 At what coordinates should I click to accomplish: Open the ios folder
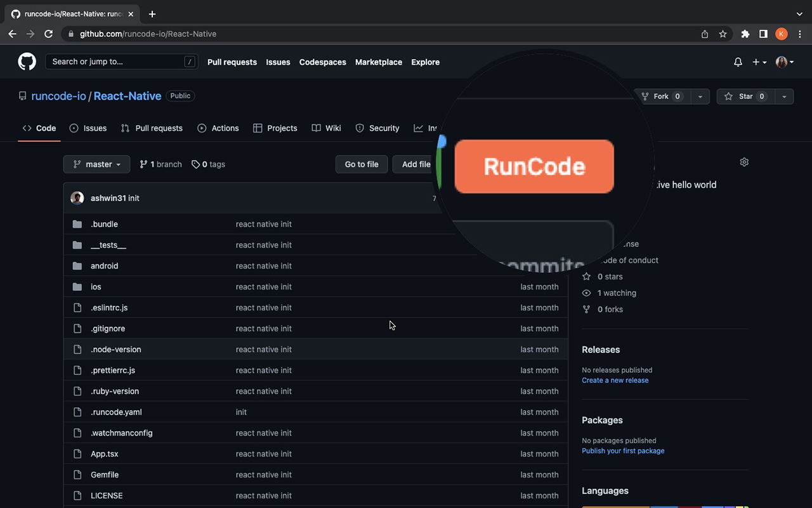(96, 287)
